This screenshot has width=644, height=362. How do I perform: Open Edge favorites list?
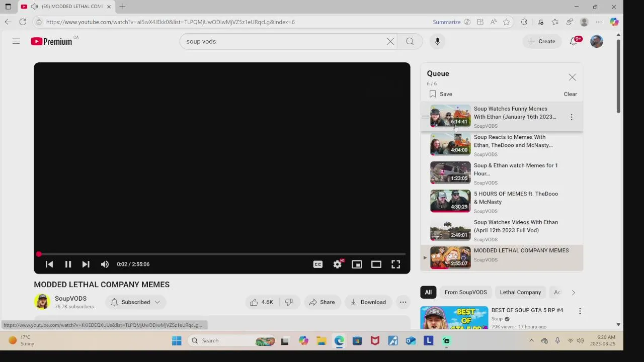click(555, 22)
